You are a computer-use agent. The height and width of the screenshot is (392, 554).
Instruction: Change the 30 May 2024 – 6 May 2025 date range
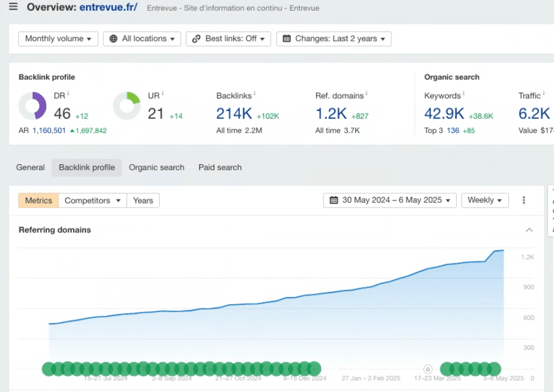[390, 200]
